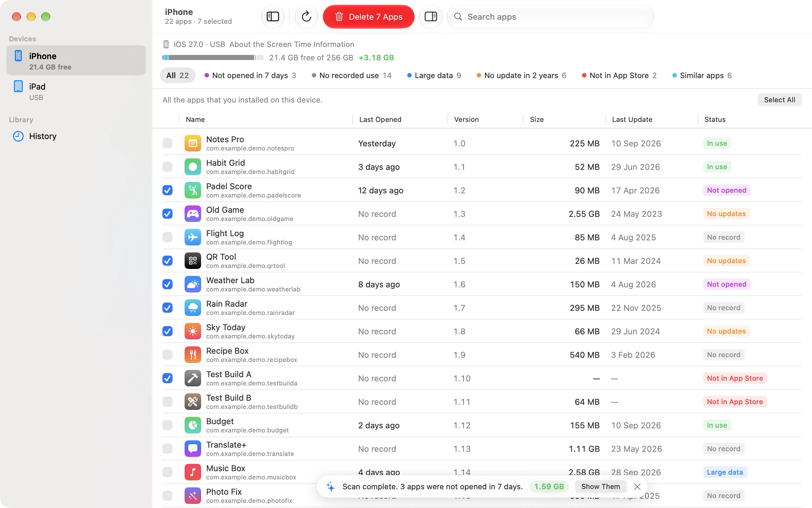Open History in the Library section
The height and width of the screenshot is (508, 812).
pyautogui.click(x=76, y=136)
